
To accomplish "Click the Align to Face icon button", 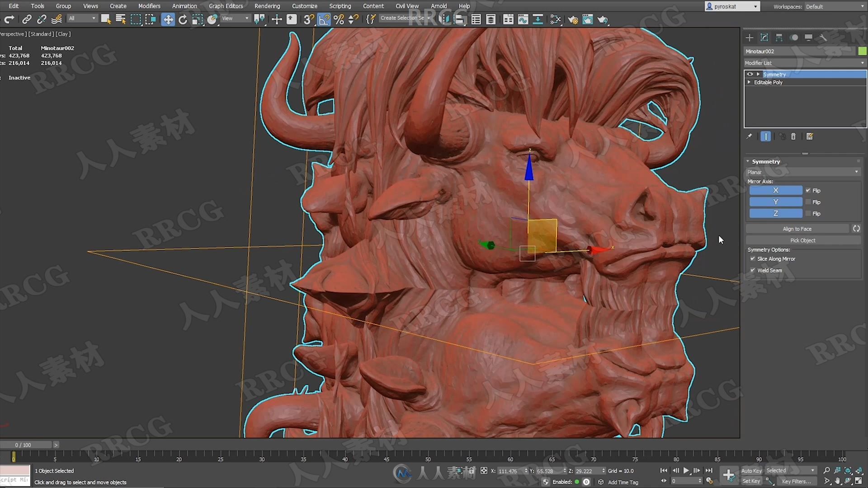I will tap(857, 229).
